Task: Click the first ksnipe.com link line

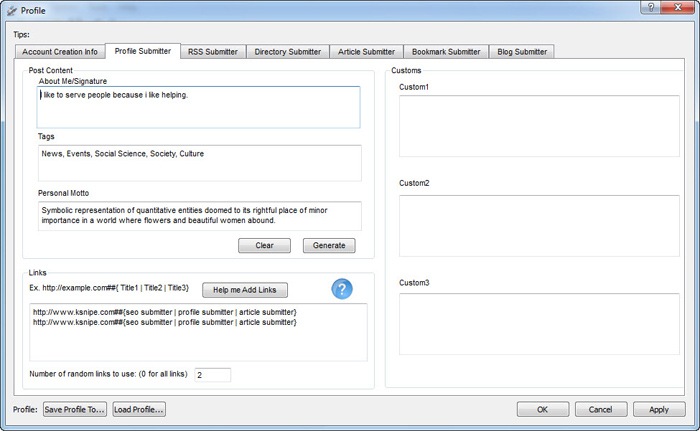Action: (x=165, y=312)
